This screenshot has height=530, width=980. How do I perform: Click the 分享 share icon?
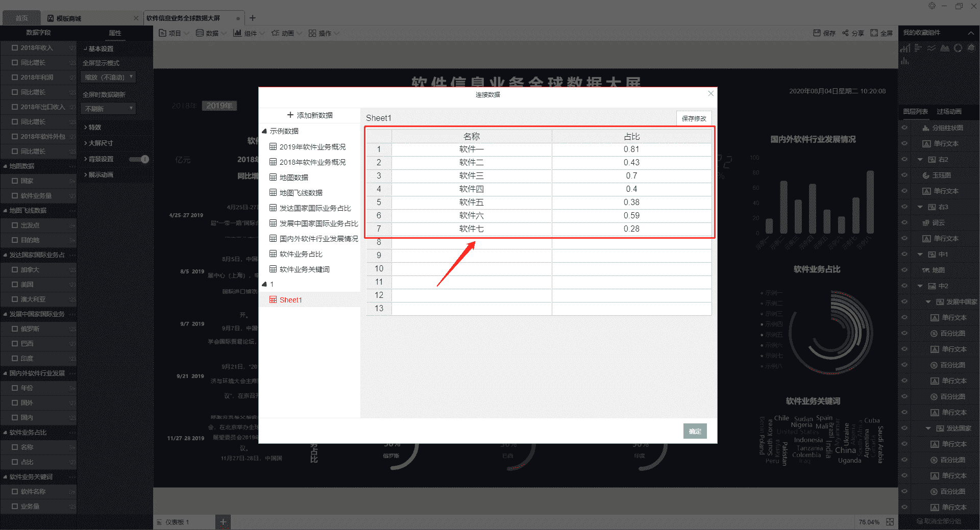click(x=845, y=33)
